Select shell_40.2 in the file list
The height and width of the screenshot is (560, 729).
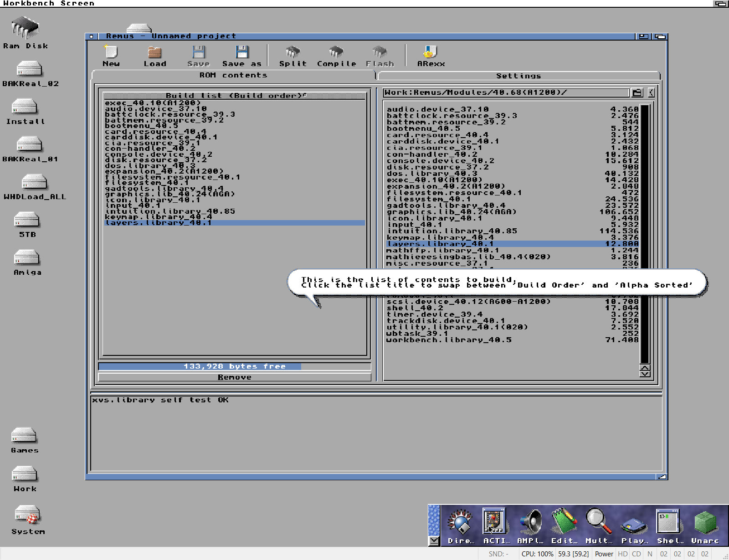coord(512,308)
